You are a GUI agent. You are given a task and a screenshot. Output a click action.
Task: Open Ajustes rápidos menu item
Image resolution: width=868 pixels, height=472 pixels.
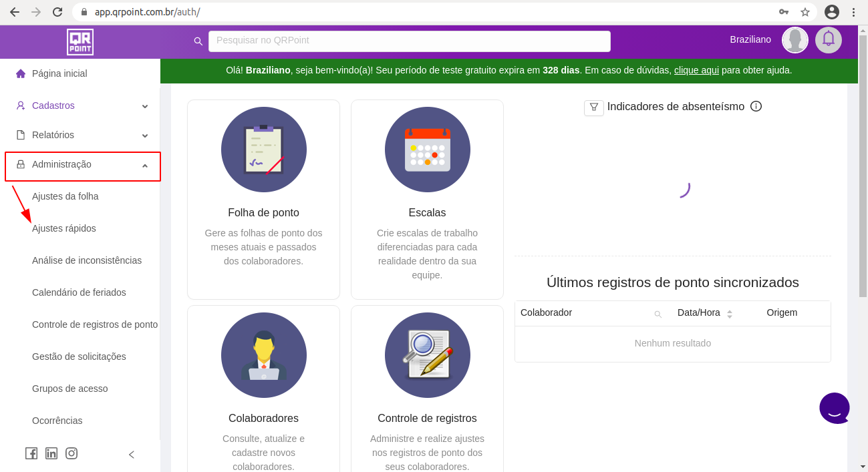[64, 228]
